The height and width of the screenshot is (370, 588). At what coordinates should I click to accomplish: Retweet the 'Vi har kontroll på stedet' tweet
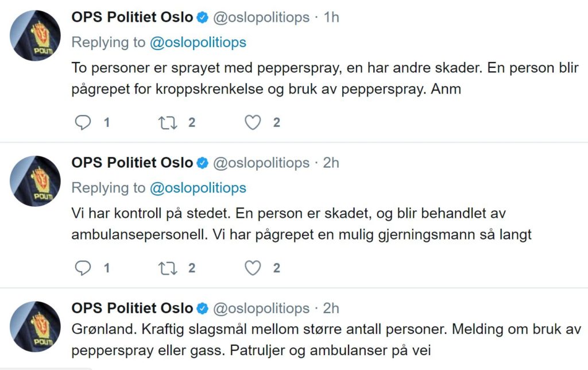click(x=168, y=268)
